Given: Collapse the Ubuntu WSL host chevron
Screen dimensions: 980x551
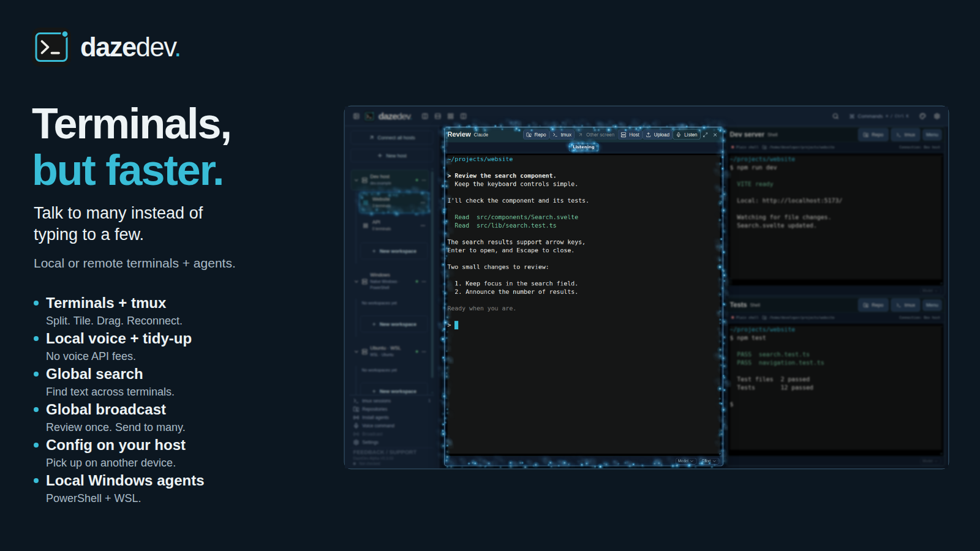Looking at the screenshot, I should click(x=356, y=351).
